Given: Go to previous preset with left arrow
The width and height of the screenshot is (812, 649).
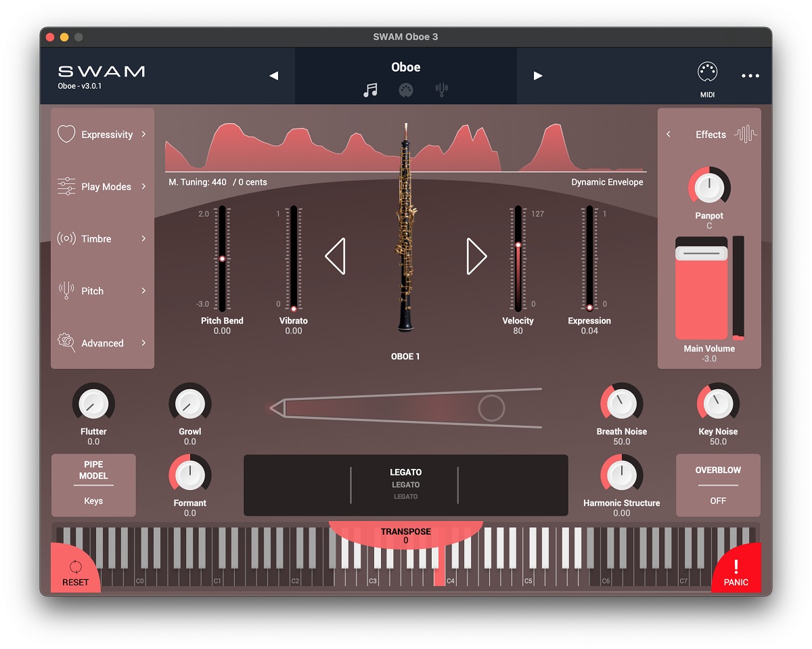Looking at the screenshot, I should click(273, 76).
